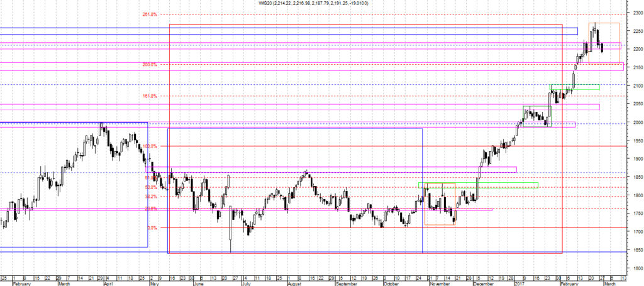Viewport: 644px width, 286px height.
Task: Click the 1850 price axis label
Action: (638, 177)
